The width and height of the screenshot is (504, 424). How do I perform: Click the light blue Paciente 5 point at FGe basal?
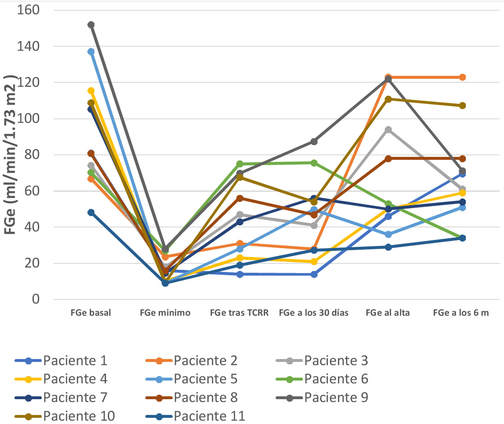point(91,51)
